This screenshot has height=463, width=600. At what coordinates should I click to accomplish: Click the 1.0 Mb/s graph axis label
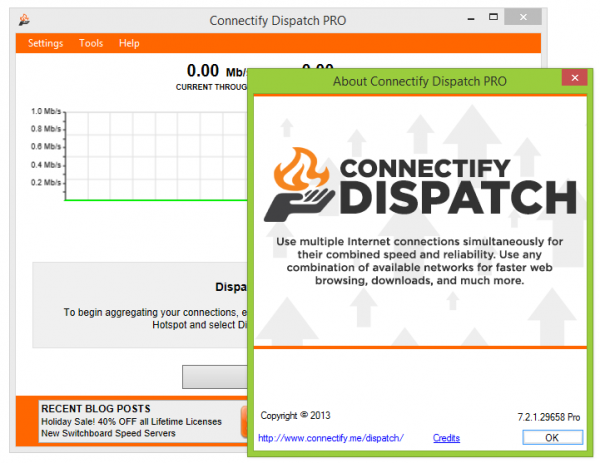coord(46,111)
